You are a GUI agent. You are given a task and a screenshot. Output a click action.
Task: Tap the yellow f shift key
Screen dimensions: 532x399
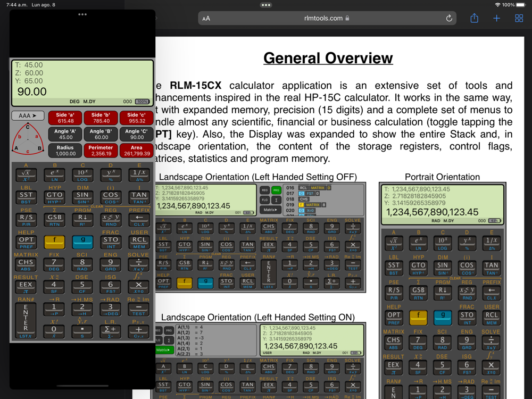54,242
